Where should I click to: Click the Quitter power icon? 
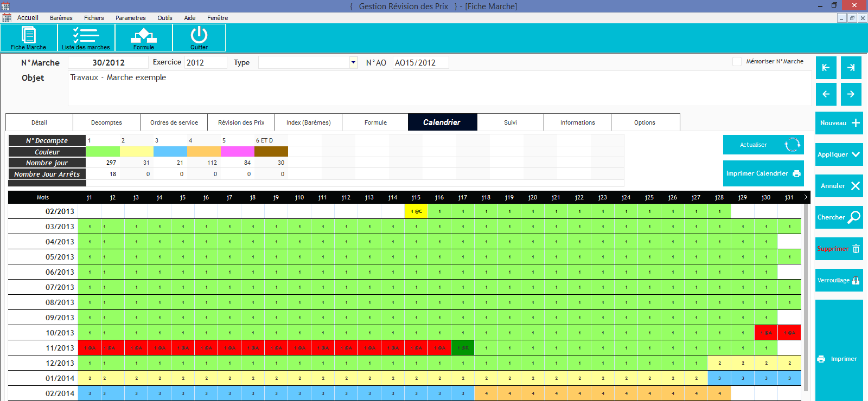(x=199, y=37)
